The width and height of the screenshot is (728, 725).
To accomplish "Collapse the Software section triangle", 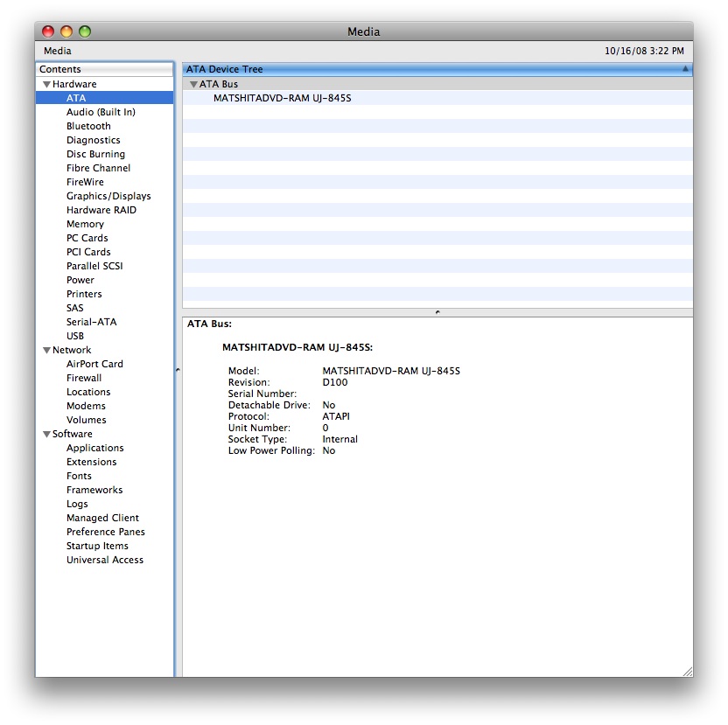I will coord(46,435).
